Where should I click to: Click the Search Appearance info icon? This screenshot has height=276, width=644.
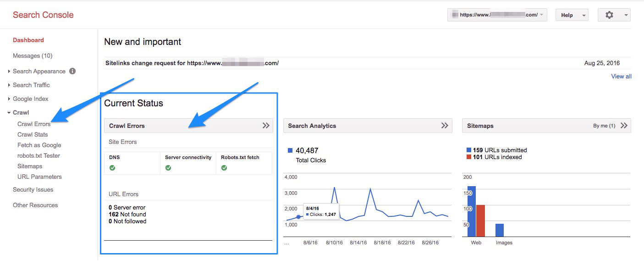(x=72, y=71)
